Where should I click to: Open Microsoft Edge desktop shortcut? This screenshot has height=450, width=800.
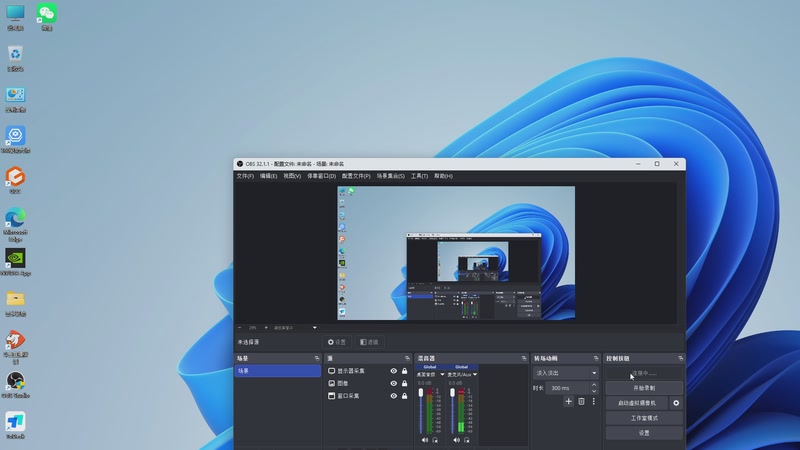15,224
